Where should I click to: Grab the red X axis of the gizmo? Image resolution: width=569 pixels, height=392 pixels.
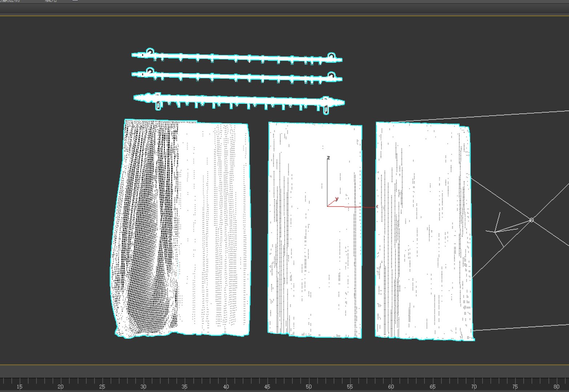pyautogui.click(x=352, y=207)
